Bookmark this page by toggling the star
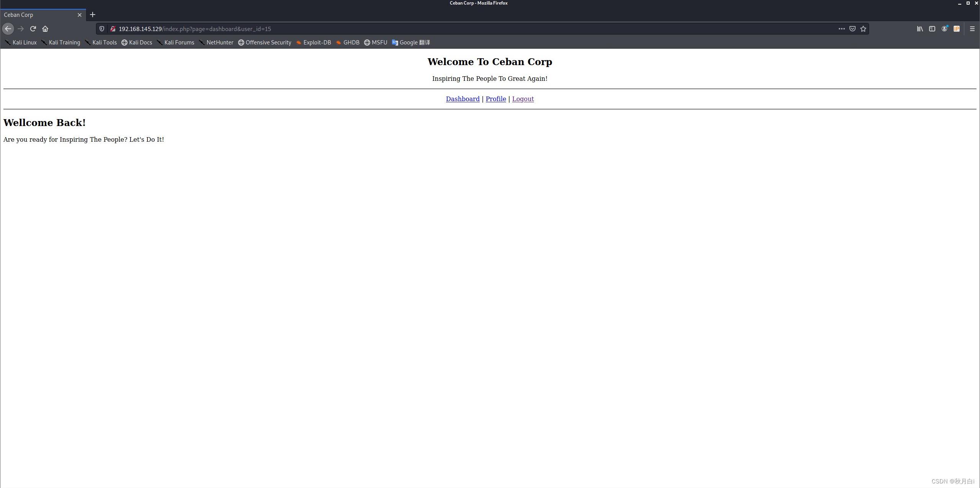Screen dimensions: 980x488 coord(864,29)
